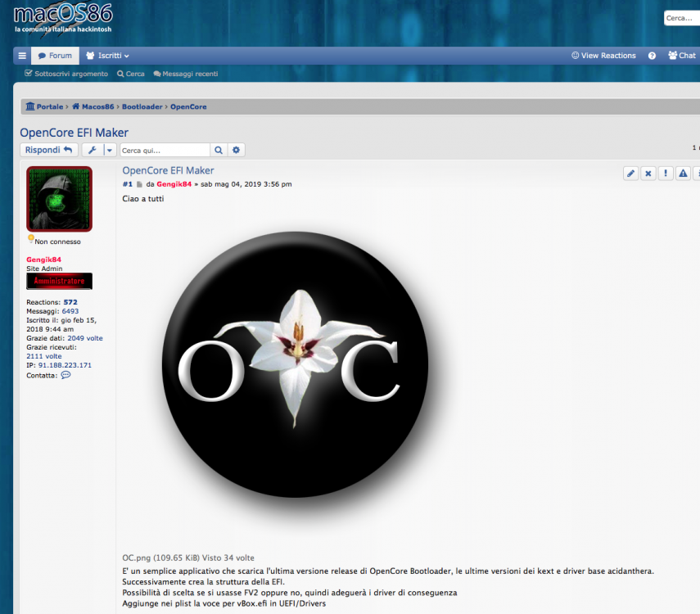Viewport: 700px width, 614px height.
Task: Expand the Iscritti dropdown menu
Action: (x=107, y=56)
